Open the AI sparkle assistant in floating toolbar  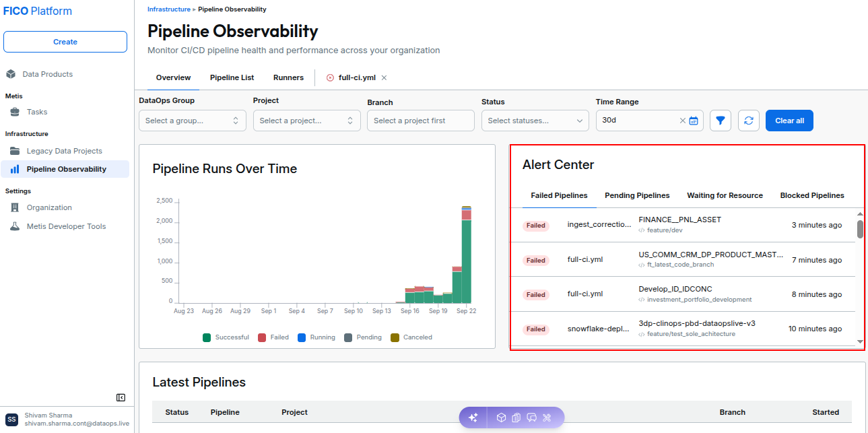click(x=473, y=418)
